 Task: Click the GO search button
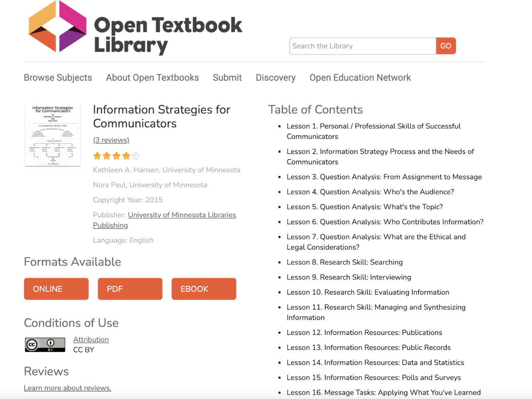click(x=446, y=46)
